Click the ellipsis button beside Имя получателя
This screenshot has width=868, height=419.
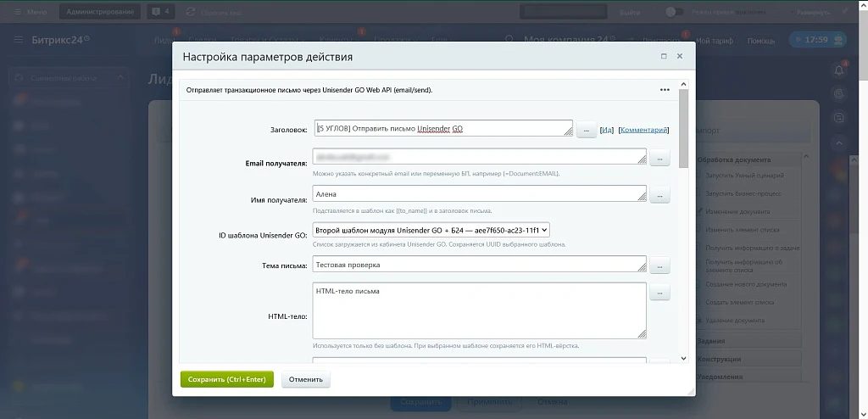[659, 195]
